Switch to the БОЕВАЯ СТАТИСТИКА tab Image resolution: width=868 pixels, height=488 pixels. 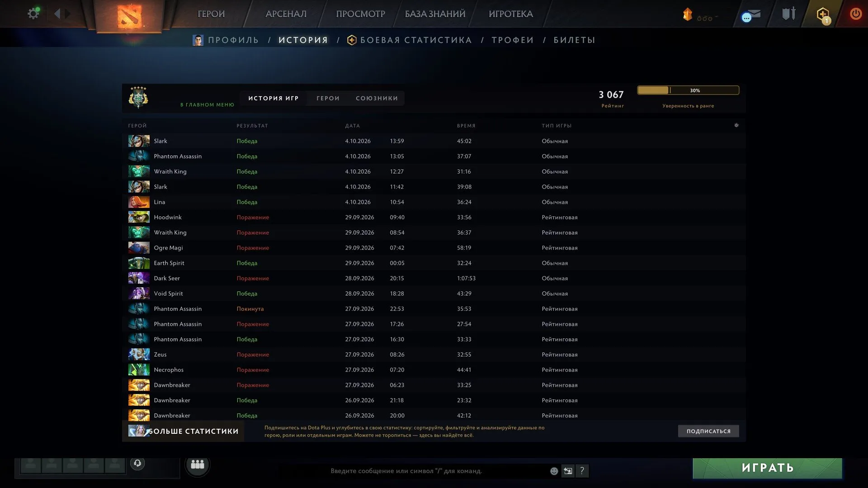coord(410,40)
